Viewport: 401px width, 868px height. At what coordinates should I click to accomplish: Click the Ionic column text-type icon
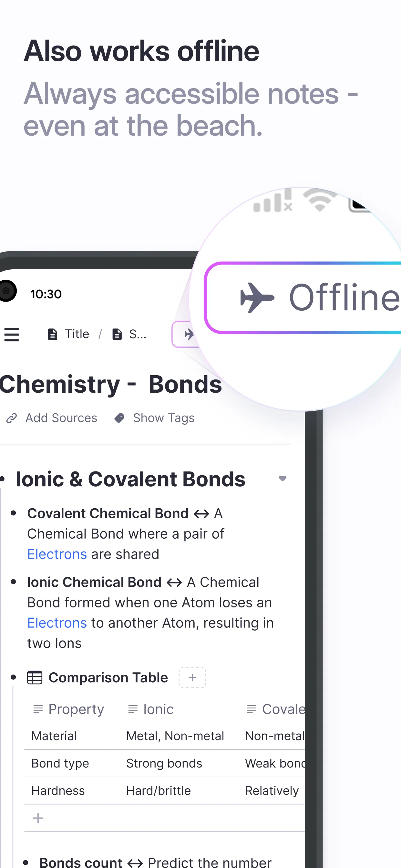(x=133, y=709)
